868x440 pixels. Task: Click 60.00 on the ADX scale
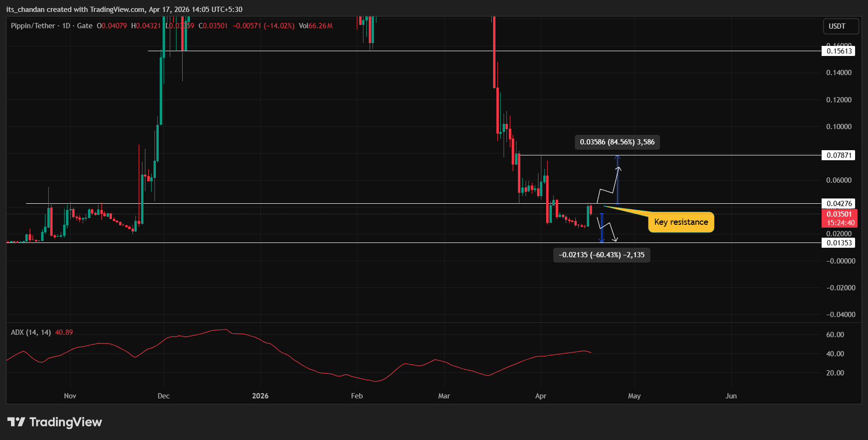835,335
